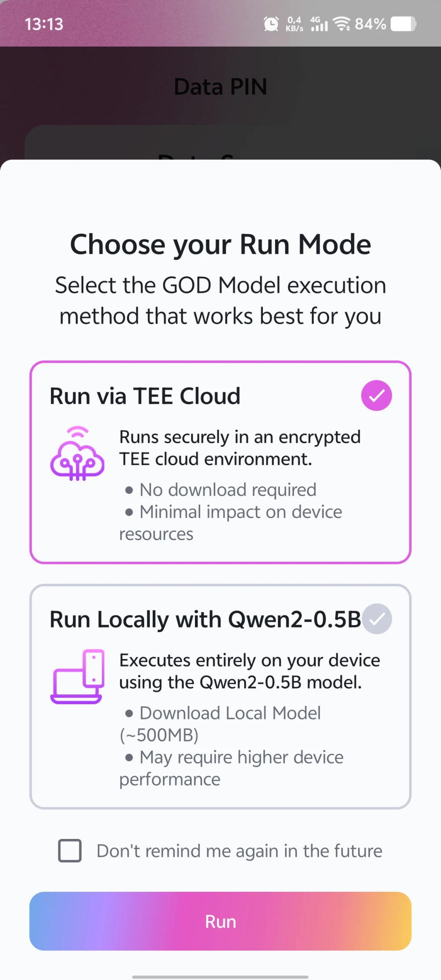Choose "Run Locally with Qwen2-0.5B" title

(x=205, y=619)
